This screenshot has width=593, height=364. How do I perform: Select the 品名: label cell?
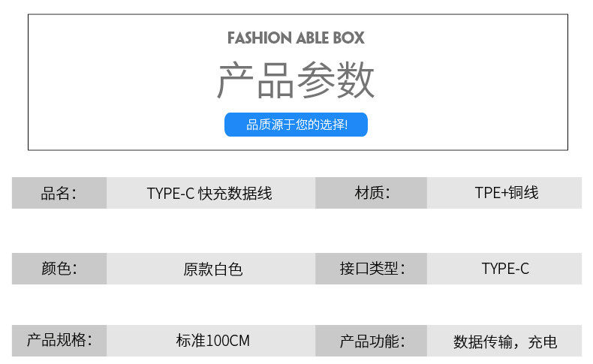pyautogui.click(x=59, y=193)
